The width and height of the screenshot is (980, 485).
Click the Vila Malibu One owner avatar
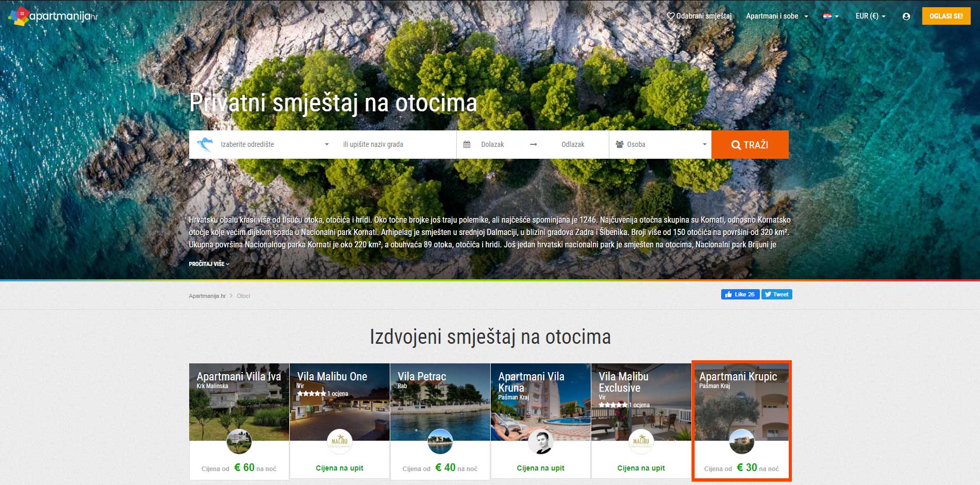click(339, 441)
